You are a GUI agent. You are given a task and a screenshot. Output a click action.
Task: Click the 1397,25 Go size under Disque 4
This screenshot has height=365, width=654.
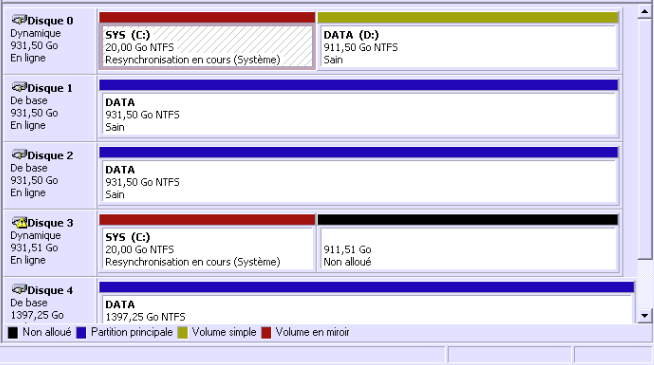[x=37, y=315]
